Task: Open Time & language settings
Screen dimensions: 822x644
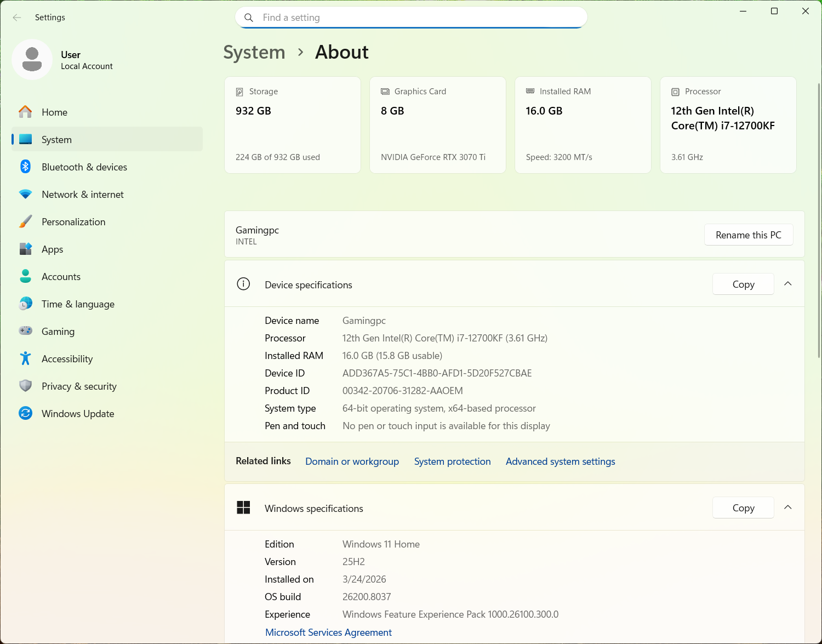Action: click(78, 304)
